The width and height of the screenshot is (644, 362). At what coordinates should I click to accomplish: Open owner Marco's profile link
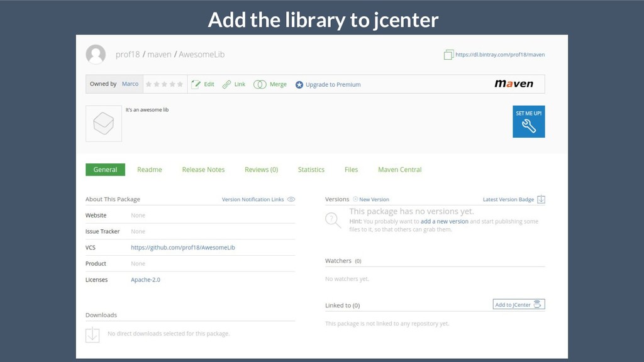click(130, 84)
